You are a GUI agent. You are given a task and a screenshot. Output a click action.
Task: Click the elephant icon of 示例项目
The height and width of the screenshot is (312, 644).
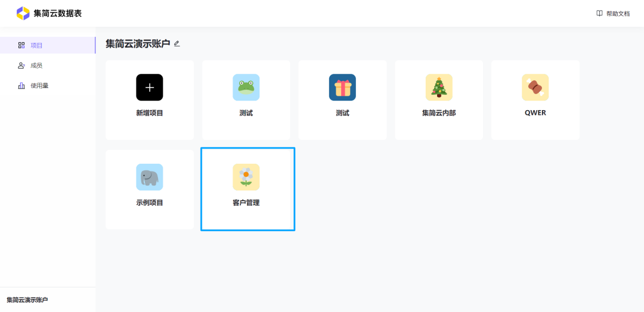[x=150, y=177]
